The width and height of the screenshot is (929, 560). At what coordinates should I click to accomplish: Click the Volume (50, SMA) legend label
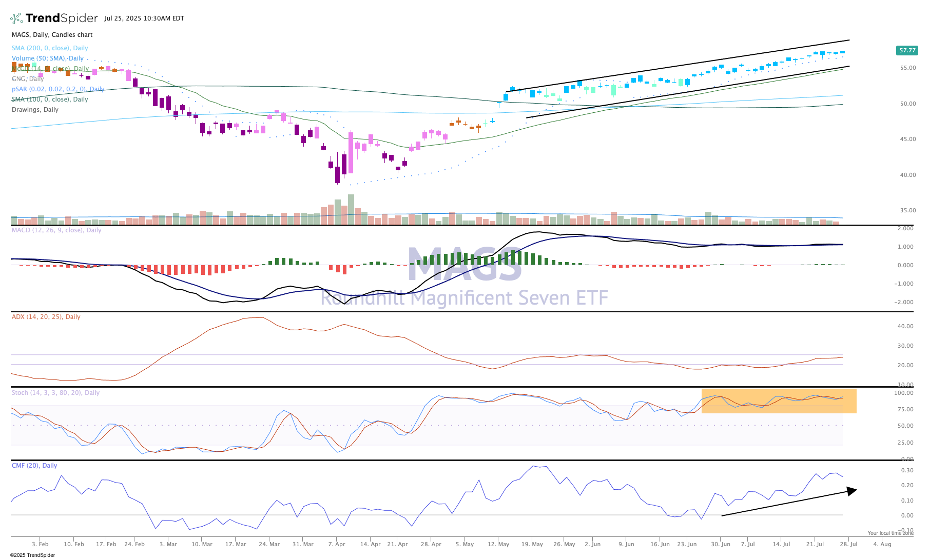47,58
